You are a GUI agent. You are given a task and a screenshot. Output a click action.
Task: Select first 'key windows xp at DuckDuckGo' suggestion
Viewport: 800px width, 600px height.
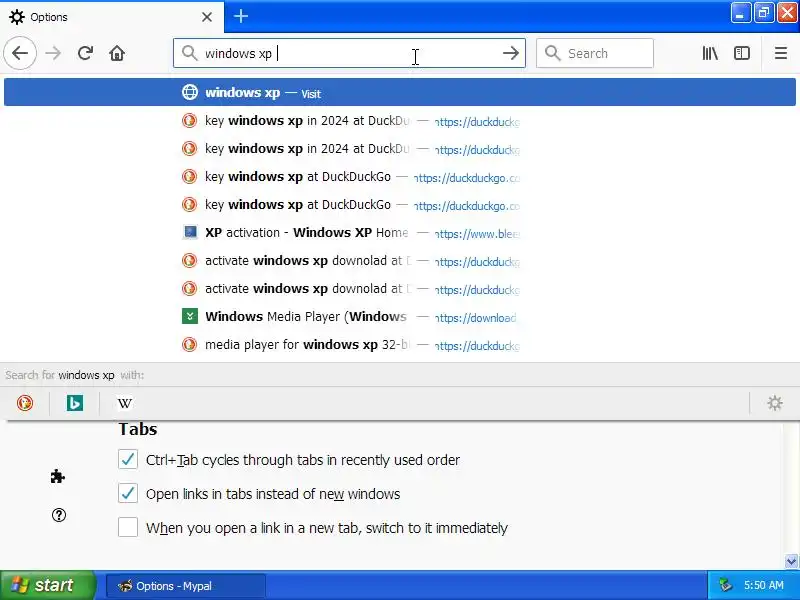(400, 177)
